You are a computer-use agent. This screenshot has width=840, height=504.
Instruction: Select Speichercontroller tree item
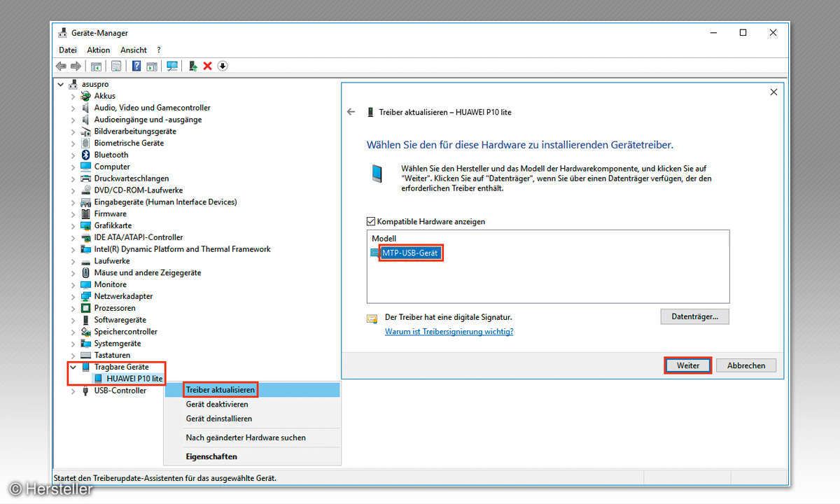[x=126, y=331]
